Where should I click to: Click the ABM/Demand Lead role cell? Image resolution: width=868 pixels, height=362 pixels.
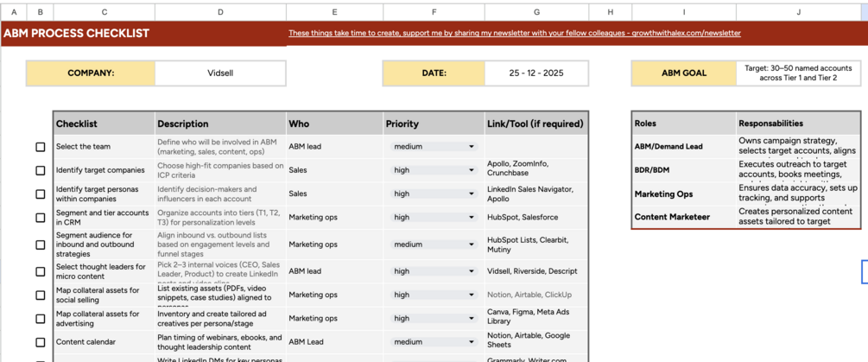pos(684,147)
